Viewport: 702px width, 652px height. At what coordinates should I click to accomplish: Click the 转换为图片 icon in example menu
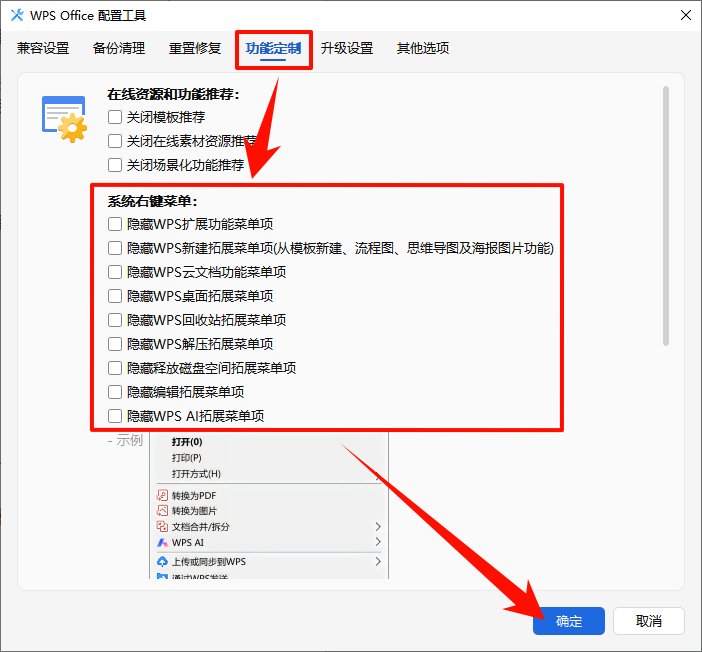click(162, 510)
